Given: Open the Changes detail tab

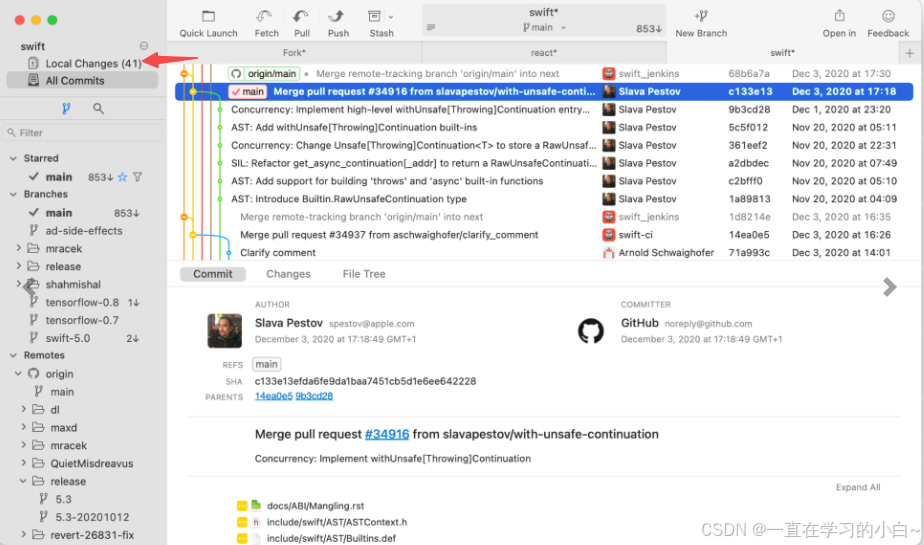Looking at the screenshot, I should 288,274.
